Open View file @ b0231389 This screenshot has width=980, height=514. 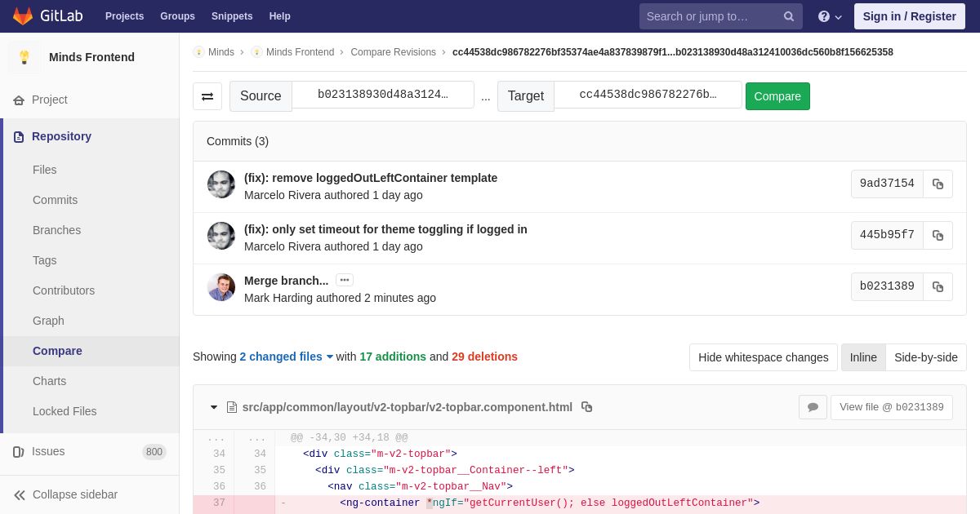click(x=892, y=407)
